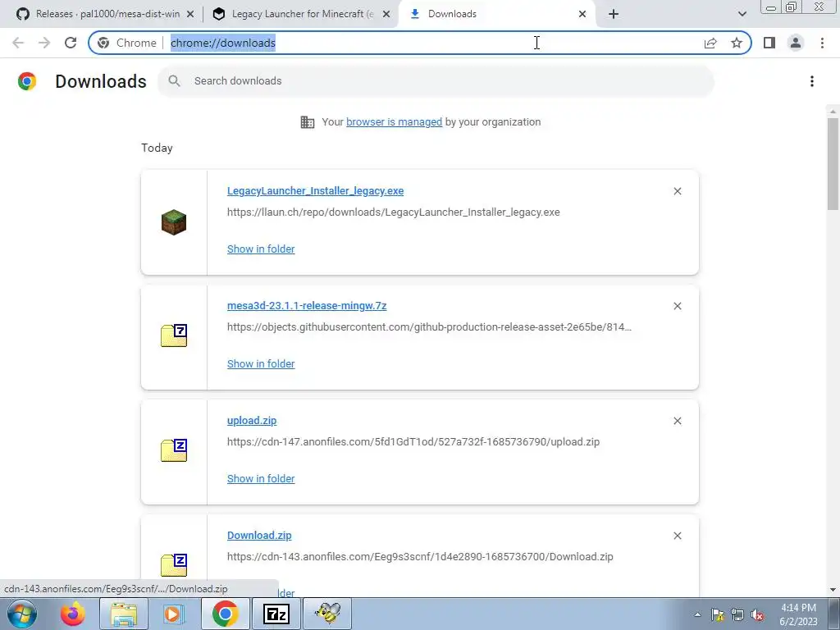Click the upload.zip anonfiles source URL

point(413,442)
